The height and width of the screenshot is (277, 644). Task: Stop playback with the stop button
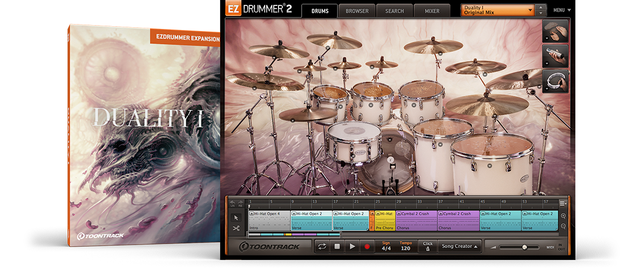point(337,246)
